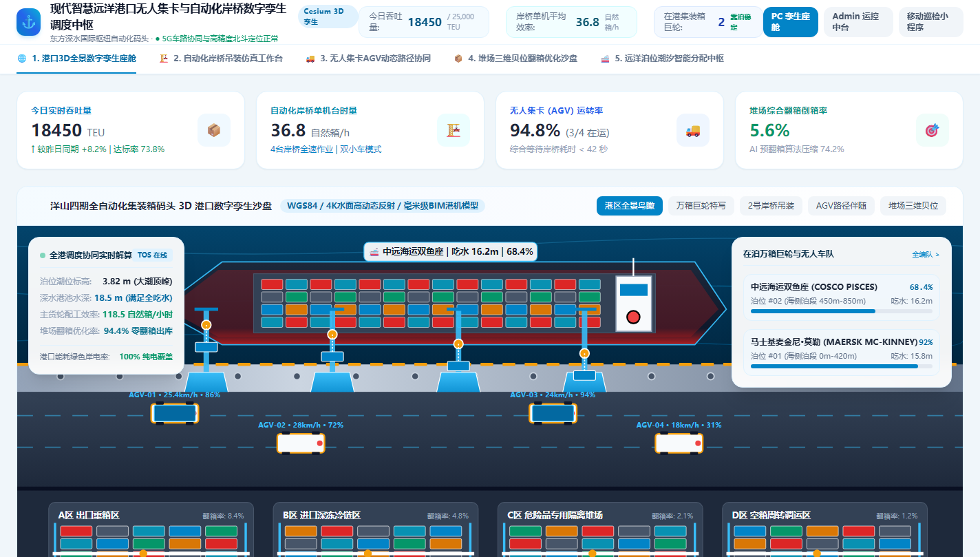This screenshot has height=557, width=980.
Task: Click 主货轮配工效率 118.5 自然箱/小时 value
Action: coord(137,314)
